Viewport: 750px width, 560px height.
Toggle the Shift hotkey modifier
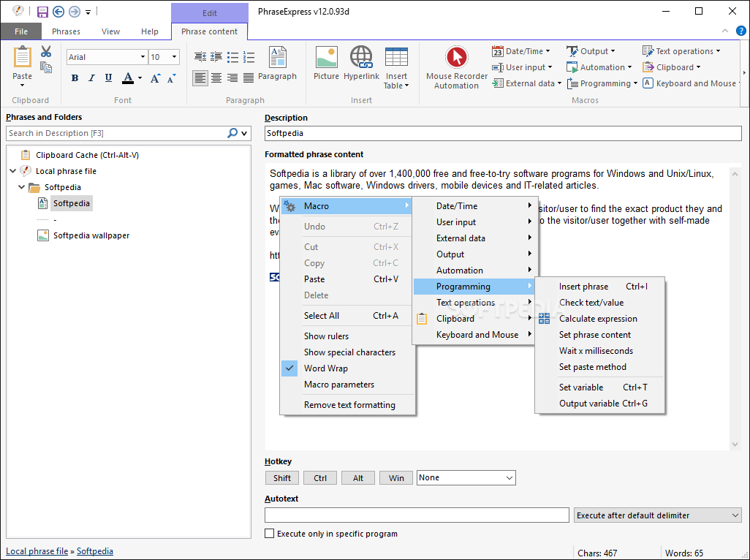[x=282, y=477]
